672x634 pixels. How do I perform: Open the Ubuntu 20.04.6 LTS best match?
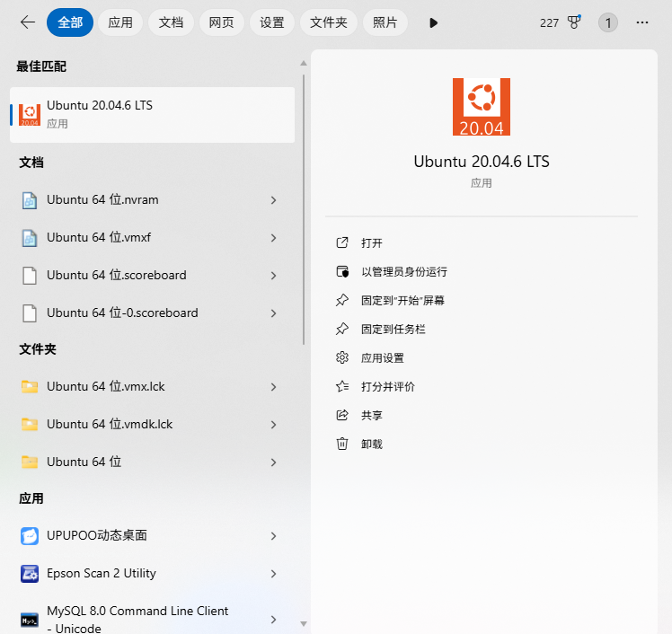coord(152,114)
